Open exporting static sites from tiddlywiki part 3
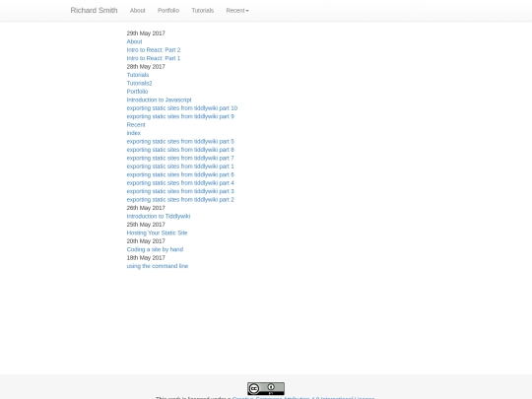Viewport: 532px width, 399px height. (x=180, y=191)
